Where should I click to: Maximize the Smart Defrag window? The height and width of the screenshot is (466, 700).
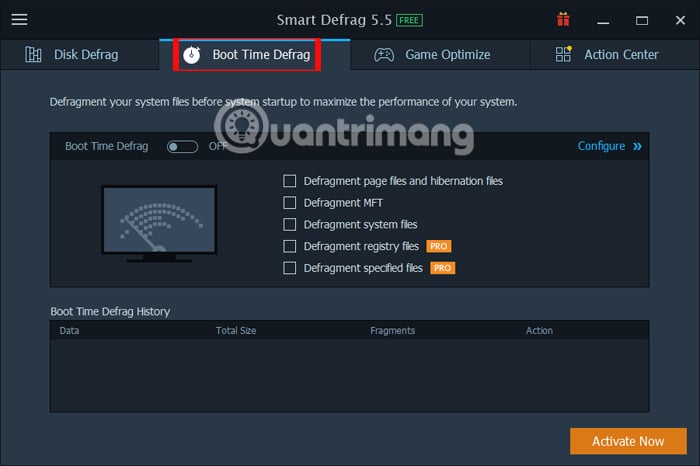642,21
